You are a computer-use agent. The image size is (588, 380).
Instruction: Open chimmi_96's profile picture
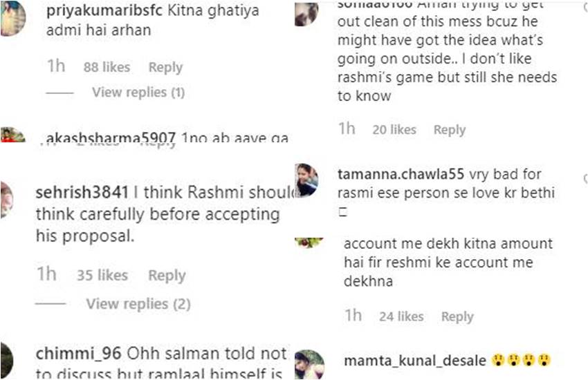click(x=6, y=360)
